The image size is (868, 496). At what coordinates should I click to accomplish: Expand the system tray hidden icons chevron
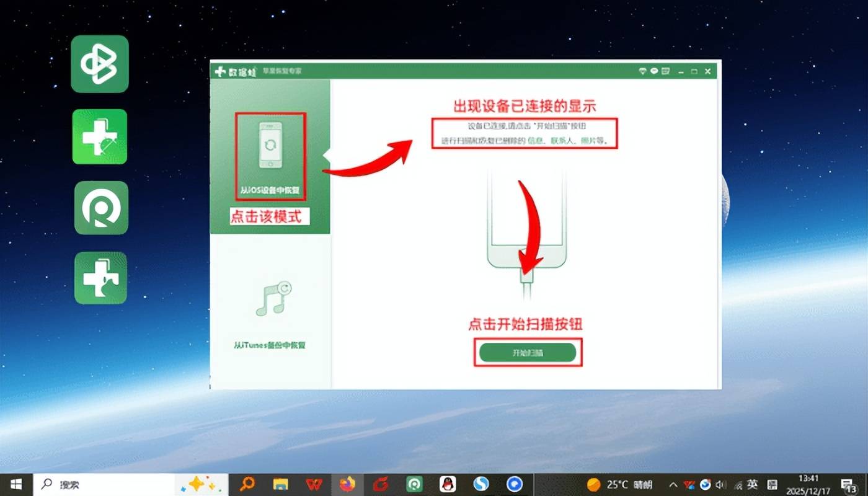673,484
